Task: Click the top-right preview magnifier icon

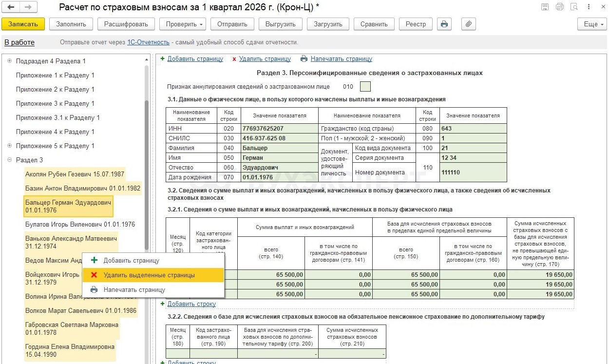Action: 575,7
